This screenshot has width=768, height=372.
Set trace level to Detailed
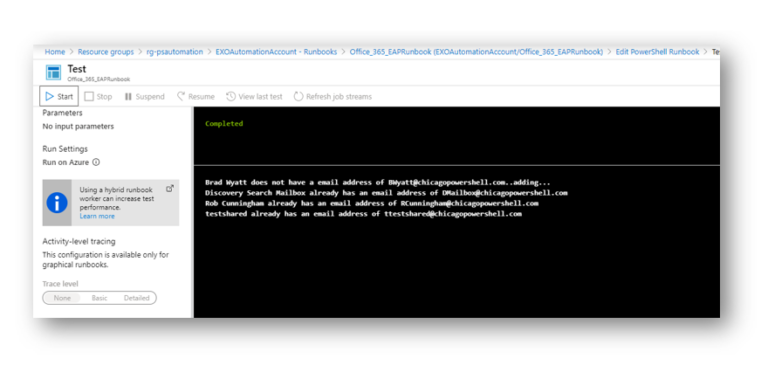pos(136,298)
